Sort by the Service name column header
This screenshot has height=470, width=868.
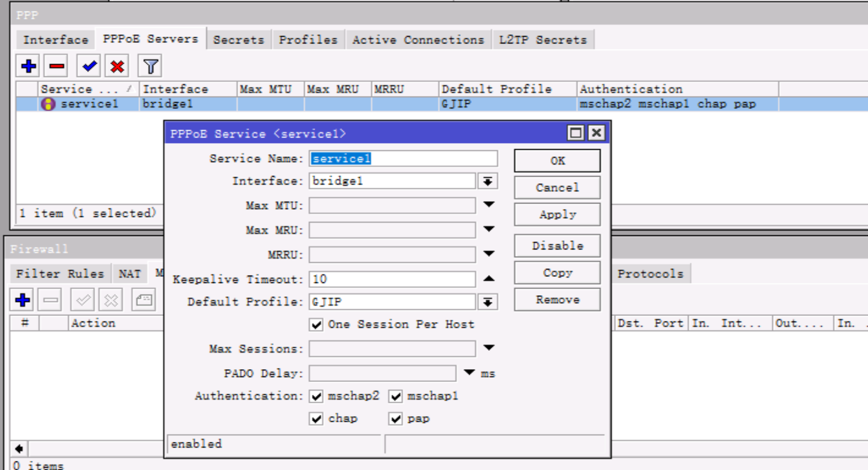pos(89,89)
